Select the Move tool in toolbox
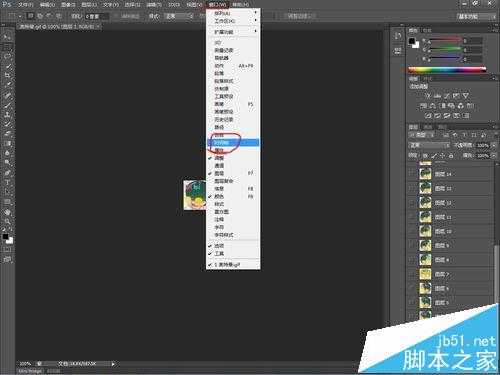The image size is (500, 375). [7, 36]
